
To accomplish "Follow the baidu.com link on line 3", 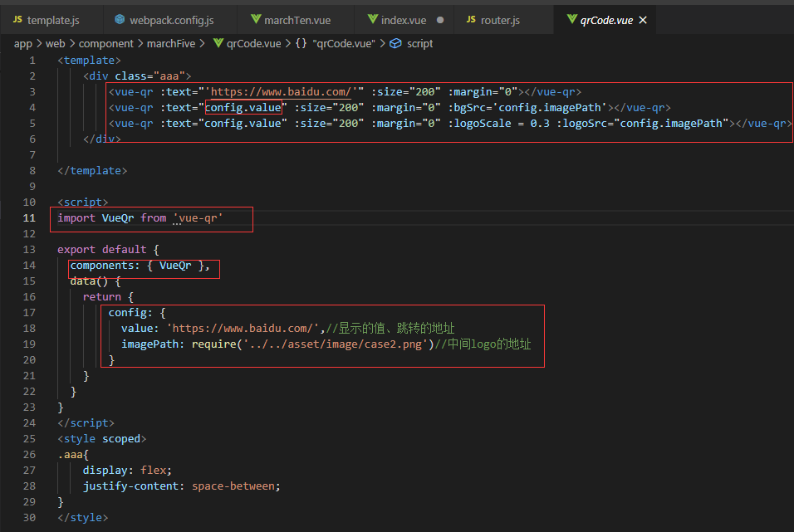I will click(x=281, y=91).
